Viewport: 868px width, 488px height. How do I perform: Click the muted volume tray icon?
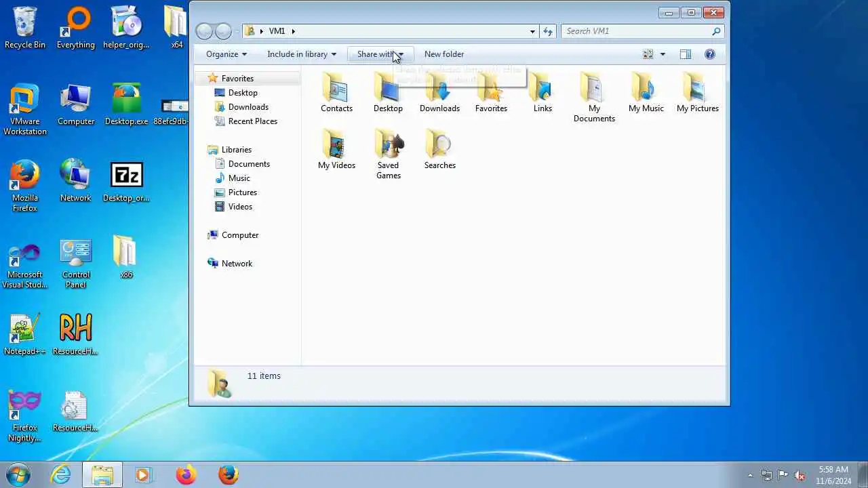800,475
